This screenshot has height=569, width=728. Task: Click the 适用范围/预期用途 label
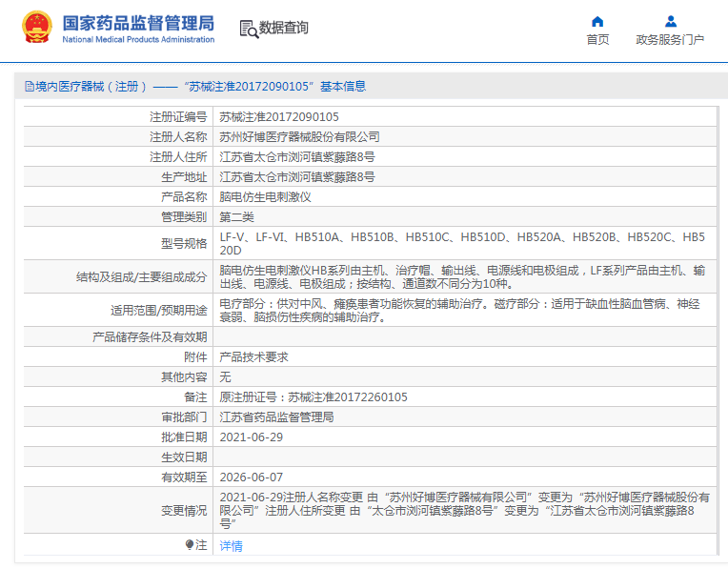159,311
